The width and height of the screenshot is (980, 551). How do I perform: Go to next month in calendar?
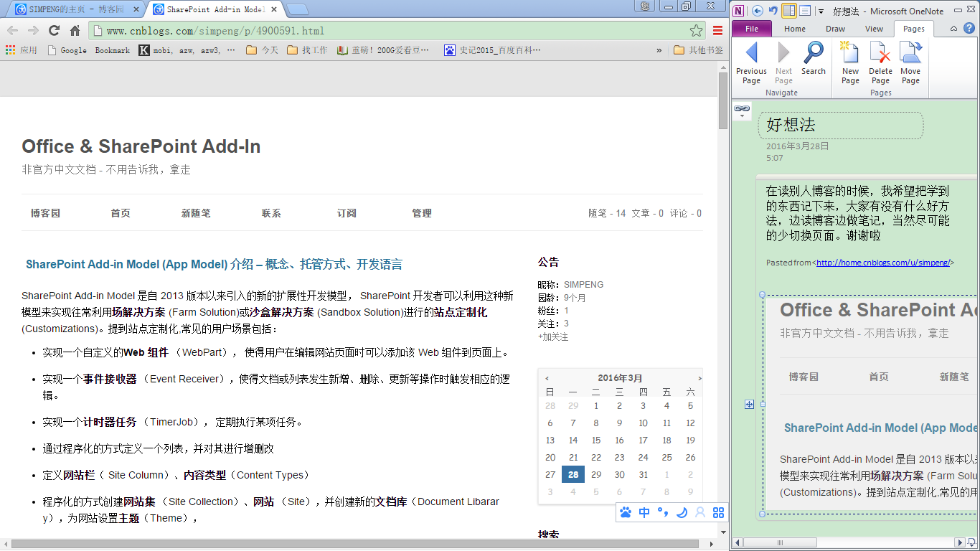699,378
